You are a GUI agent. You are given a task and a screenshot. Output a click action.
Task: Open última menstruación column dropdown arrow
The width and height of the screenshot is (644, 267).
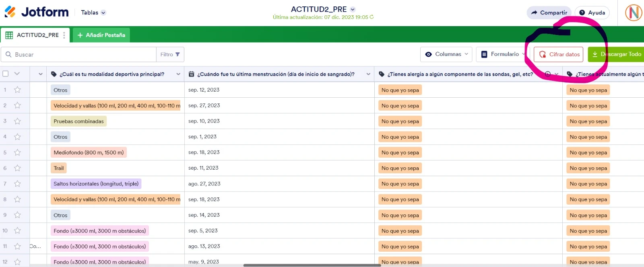(368, 74)
